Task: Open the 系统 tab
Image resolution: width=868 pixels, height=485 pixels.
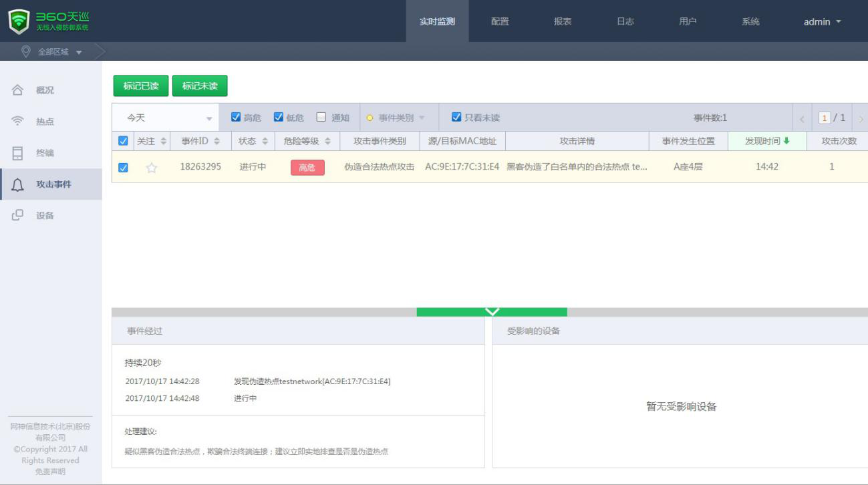Action: pos(750,21)
